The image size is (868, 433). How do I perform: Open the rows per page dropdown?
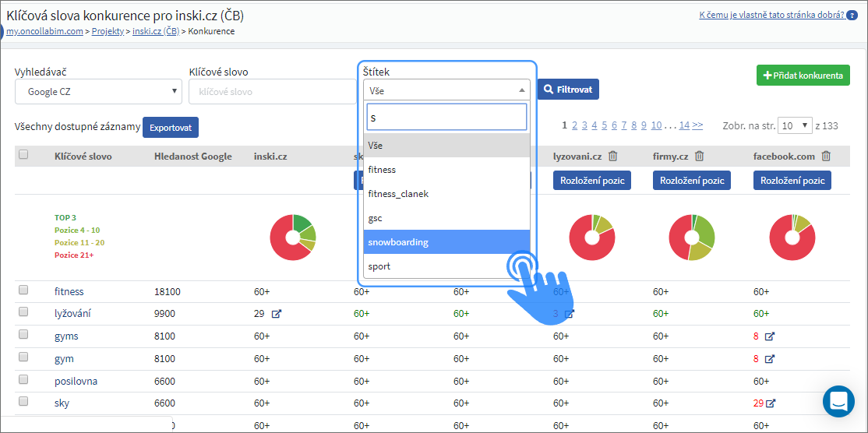pos(795,125)
